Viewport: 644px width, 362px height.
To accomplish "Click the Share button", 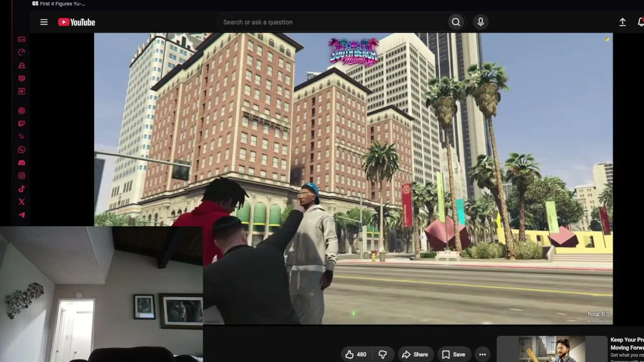I will (x=415, y=354).
